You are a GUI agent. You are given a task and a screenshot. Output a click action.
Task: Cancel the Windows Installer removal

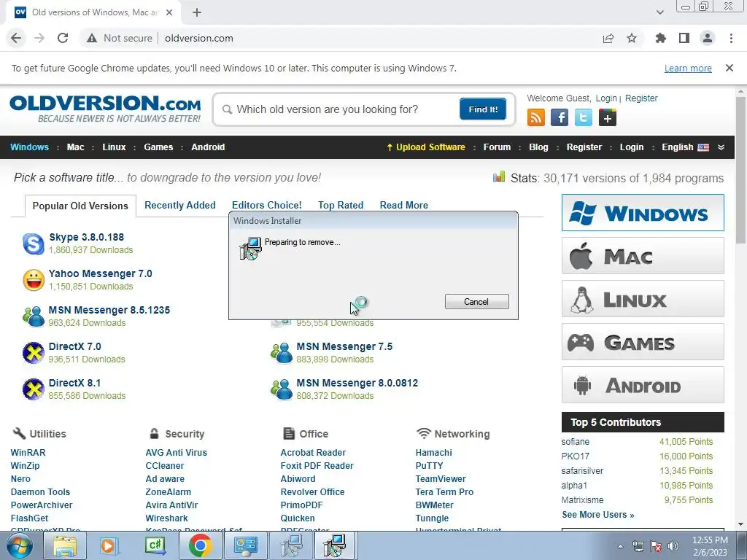pos(477,301)
